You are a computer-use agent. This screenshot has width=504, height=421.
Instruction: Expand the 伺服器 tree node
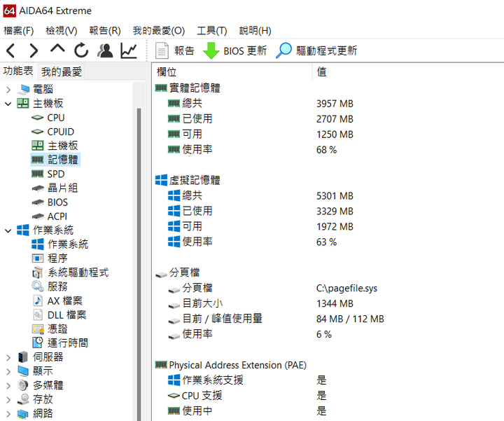point(8,357)
